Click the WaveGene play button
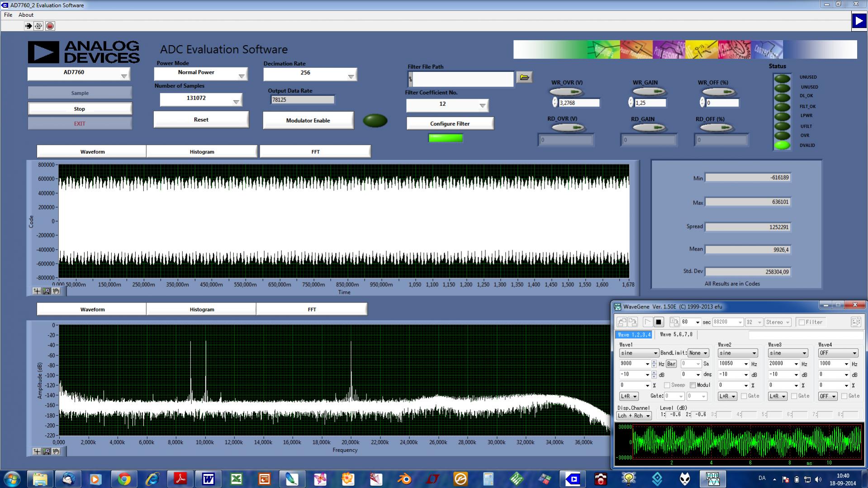This screenshot has height=488, width=868. 648,322
